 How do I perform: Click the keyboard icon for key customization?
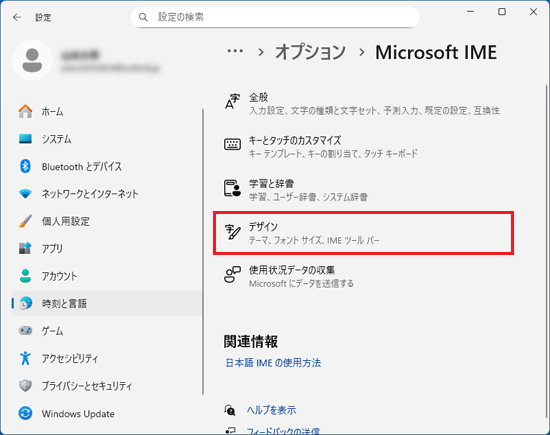(232, 144)
